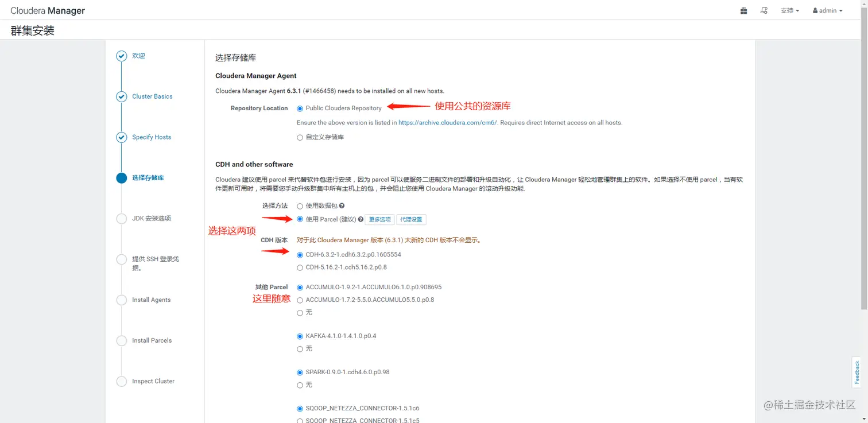The width and height of the screenshot is (868, 423).
Task: Click the help icon beside 使用 Parcel (建议)
Action: tap(361, 219)
